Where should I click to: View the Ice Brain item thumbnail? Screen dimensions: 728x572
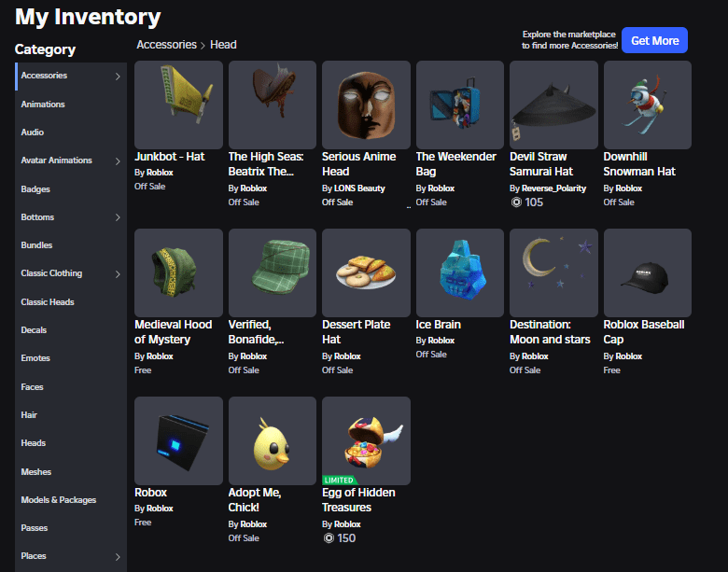click(x=459, y=273)
